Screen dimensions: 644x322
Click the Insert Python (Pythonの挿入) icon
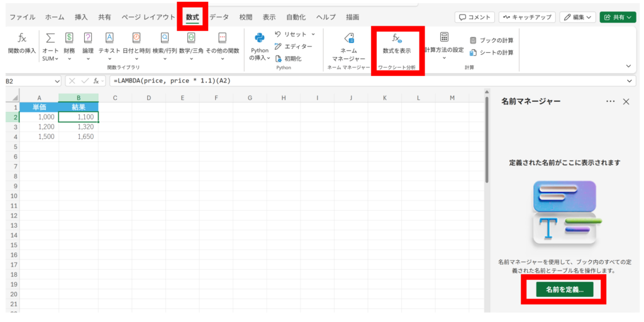pyautogui.click(x=259, y=39)
